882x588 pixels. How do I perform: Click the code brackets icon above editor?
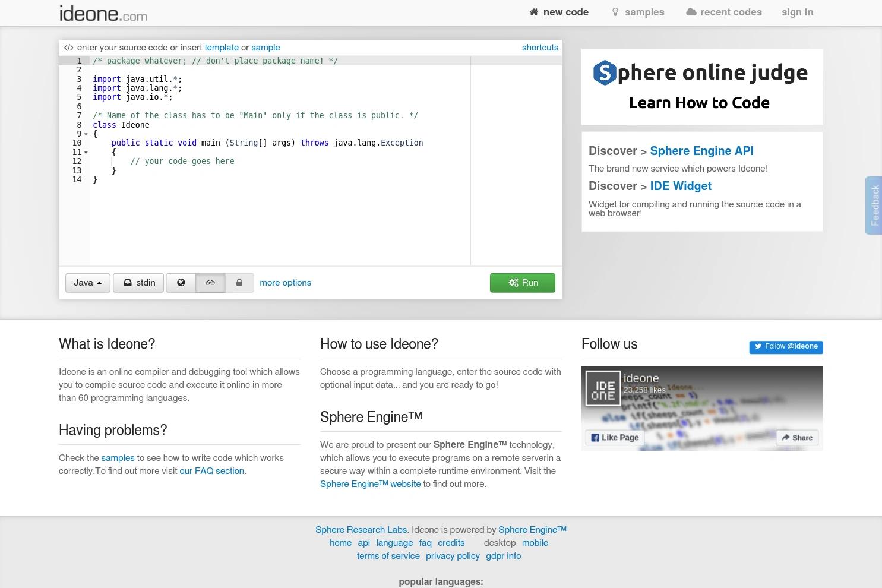pyautogui.click(x=68, y=48)
